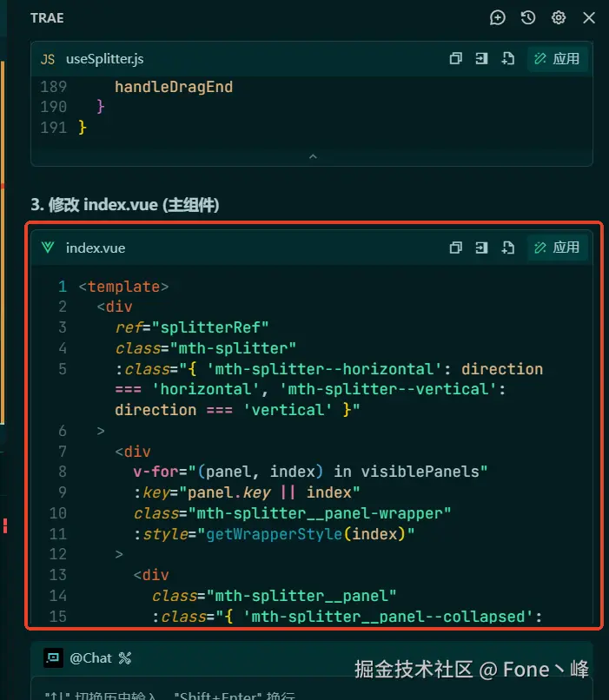Open chat history in the TRAE header
This screenshot has width=609, height=700.
528,17
